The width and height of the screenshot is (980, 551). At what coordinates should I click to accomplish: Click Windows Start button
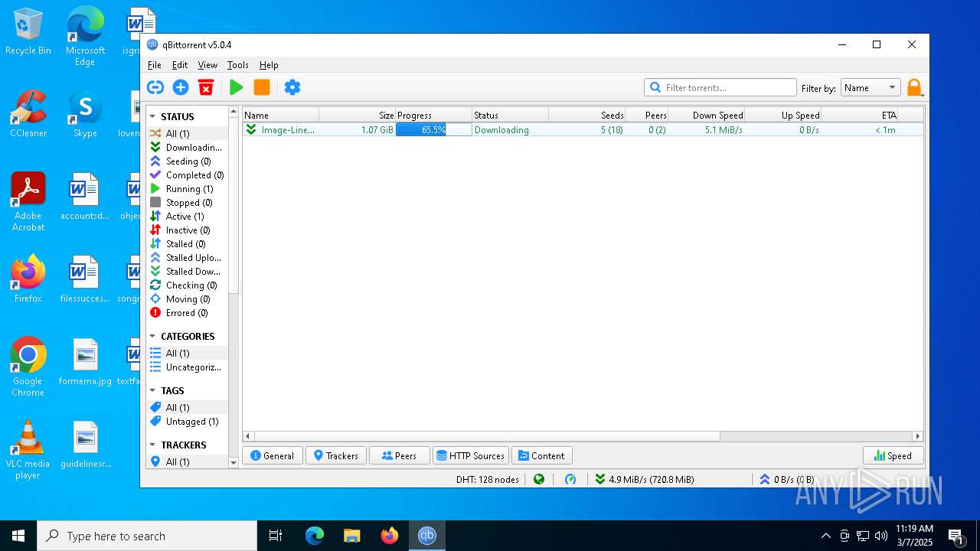point(18,536)
